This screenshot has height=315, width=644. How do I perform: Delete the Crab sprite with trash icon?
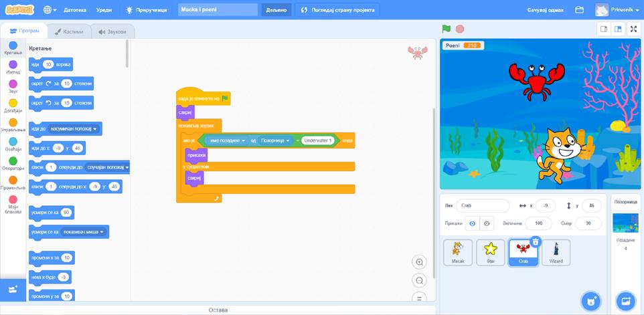click(x=535, y=242)
